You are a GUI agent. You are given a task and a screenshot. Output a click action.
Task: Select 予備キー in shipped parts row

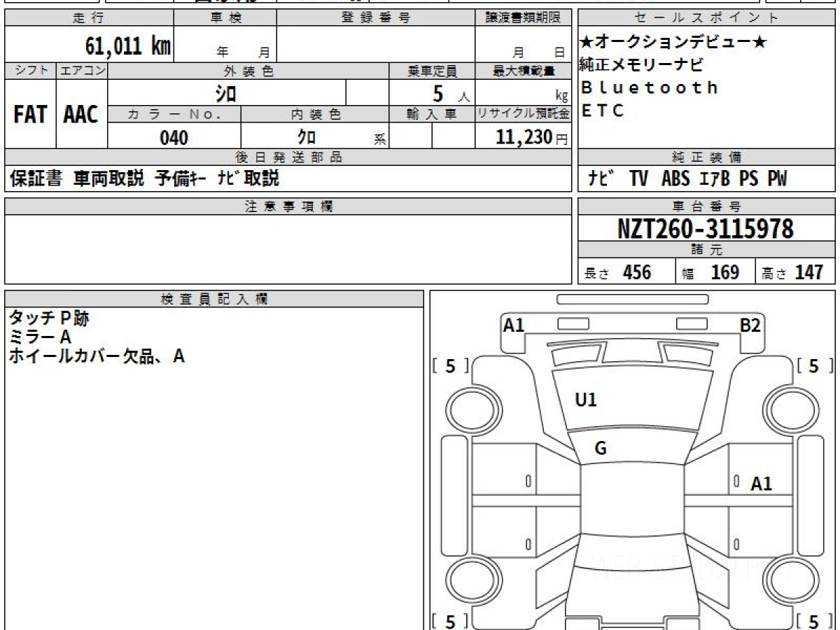tap(180, 178)
